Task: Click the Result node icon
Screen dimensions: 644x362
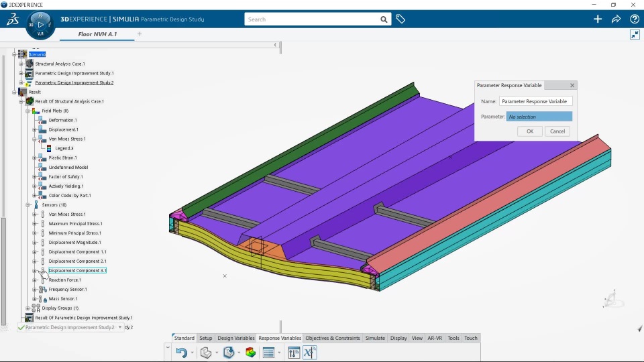Action: [23, 92]
